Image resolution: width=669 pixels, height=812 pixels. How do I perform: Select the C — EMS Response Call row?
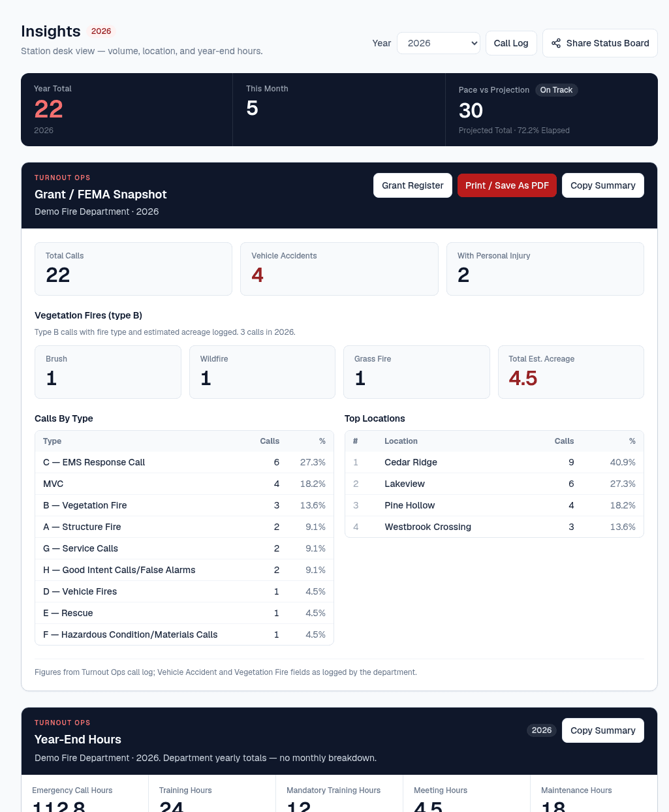pyautogui.click(x=184, y=462)
